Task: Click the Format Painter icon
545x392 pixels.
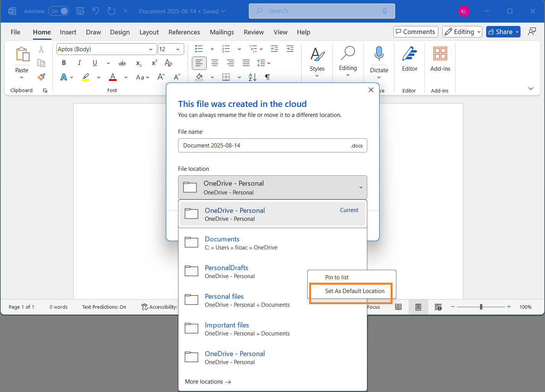Action: (41, 77)
